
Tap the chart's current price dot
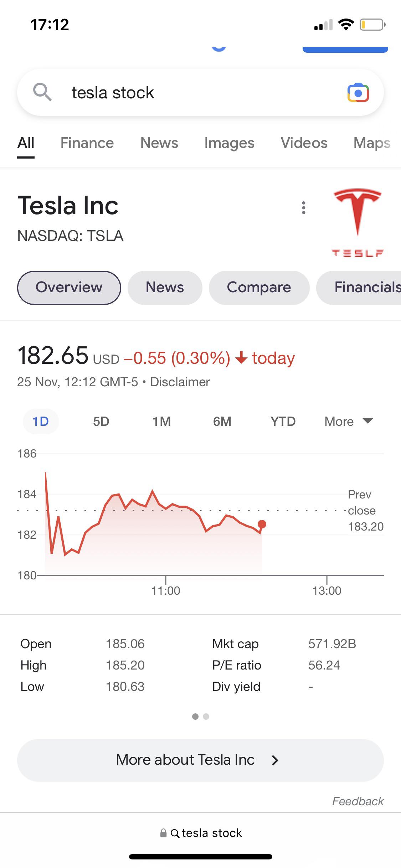tap(262, 524)
